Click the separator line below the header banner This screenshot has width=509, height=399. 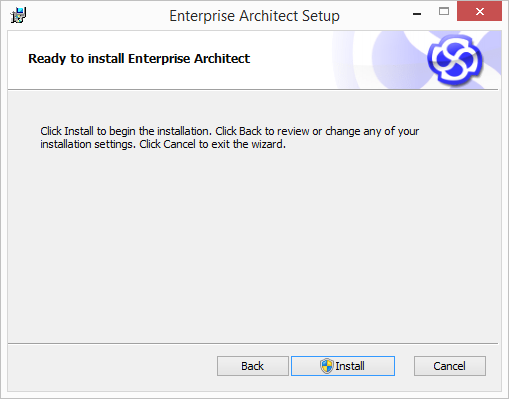click(x=253, y=89)
